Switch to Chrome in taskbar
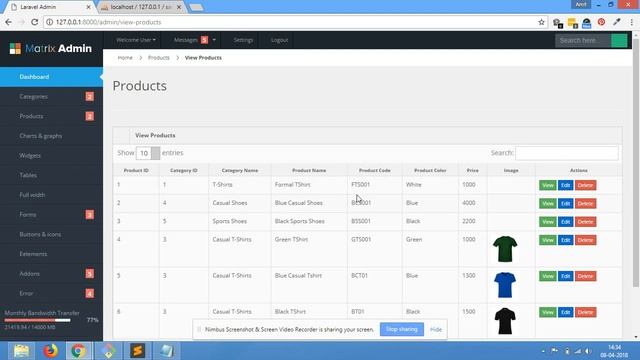This screenshot has width=640, height=360. [78, 351]
